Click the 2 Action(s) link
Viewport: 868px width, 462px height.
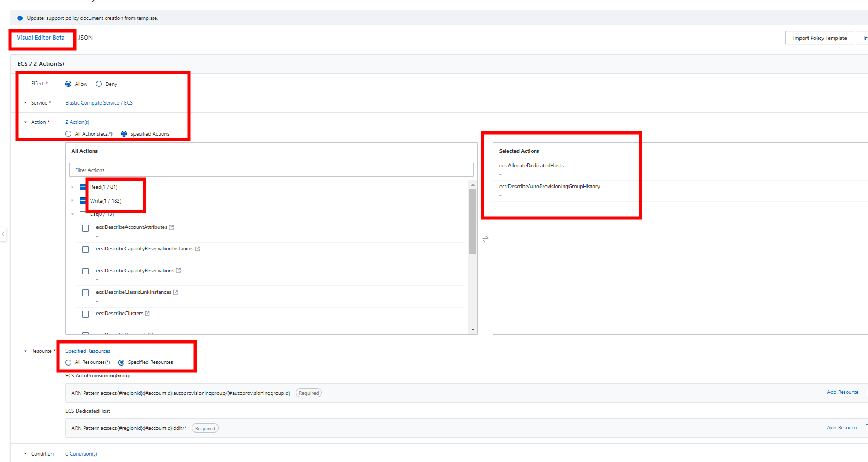tap(78, 122)
